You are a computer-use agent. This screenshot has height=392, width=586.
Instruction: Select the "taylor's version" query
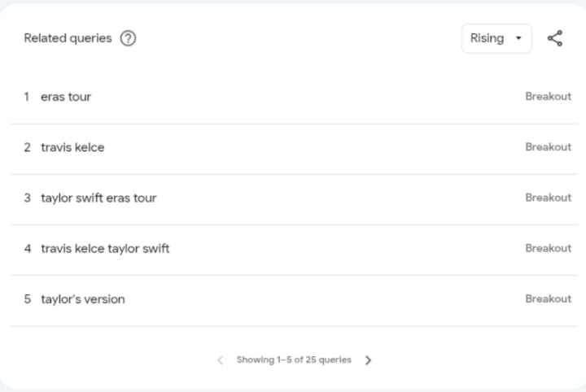(x=83, y=298)
